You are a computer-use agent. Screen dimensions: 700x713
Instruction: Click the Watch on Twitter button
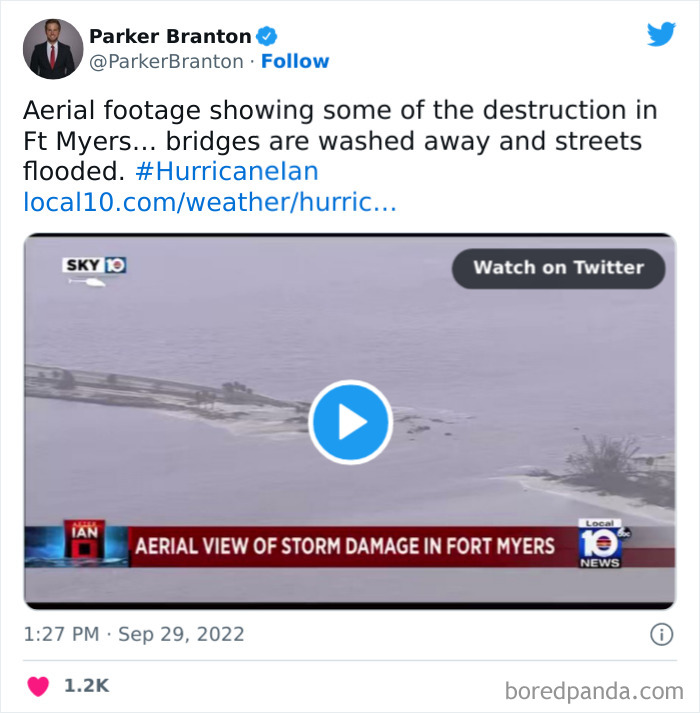(559, 268)
